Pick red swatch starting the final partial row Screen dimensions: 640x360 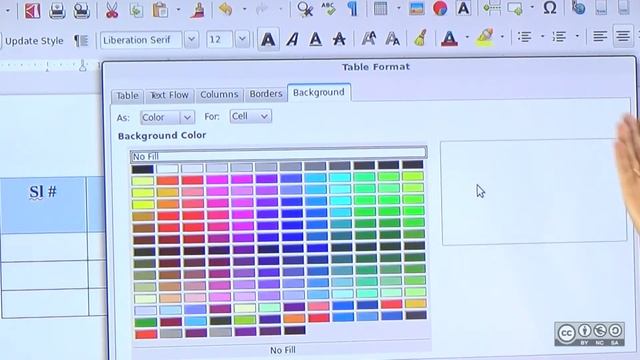point(146,334)
